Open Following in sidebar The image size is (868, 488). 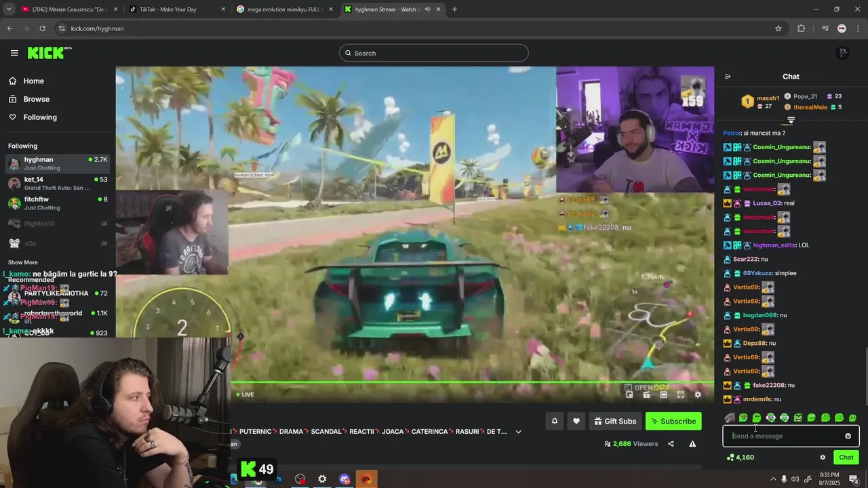point(40,117)
